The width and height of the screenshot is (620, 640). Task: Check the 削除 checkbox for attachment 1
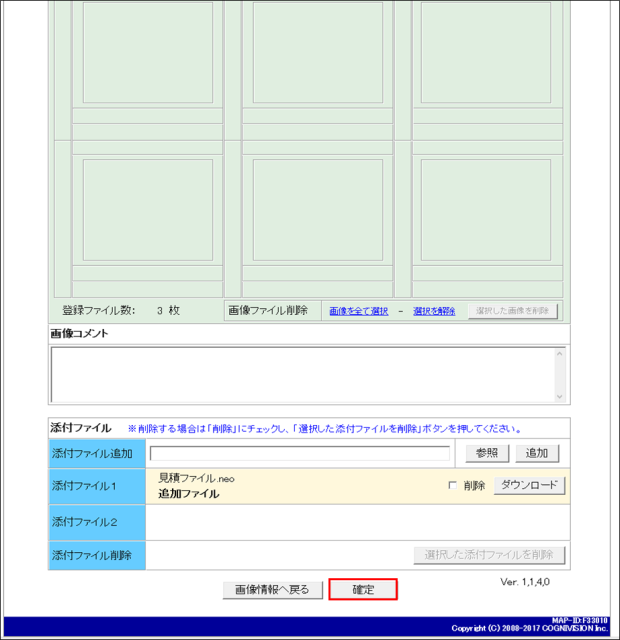click(x=452, y=485)
